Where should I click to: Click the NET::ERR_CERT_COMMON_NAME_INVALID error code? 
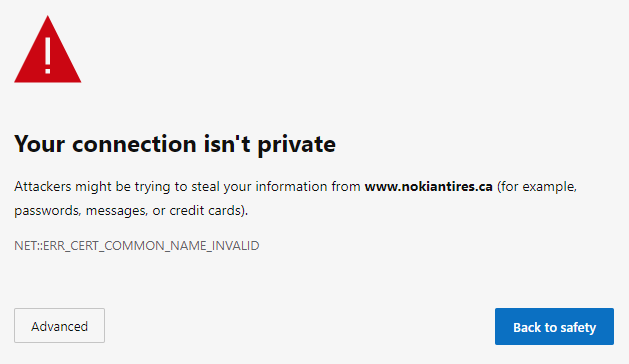(137, 246)
